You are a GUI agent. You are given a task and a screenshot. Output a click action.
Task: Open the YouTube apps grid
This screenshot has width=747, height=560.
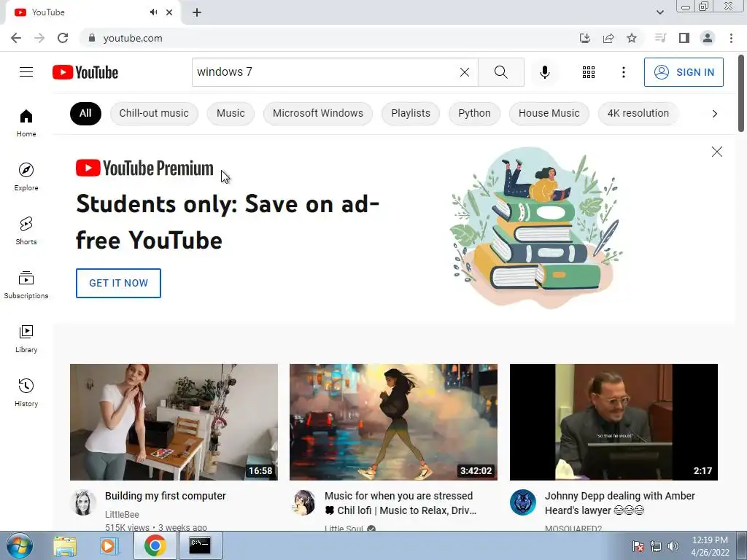(589, 72)
